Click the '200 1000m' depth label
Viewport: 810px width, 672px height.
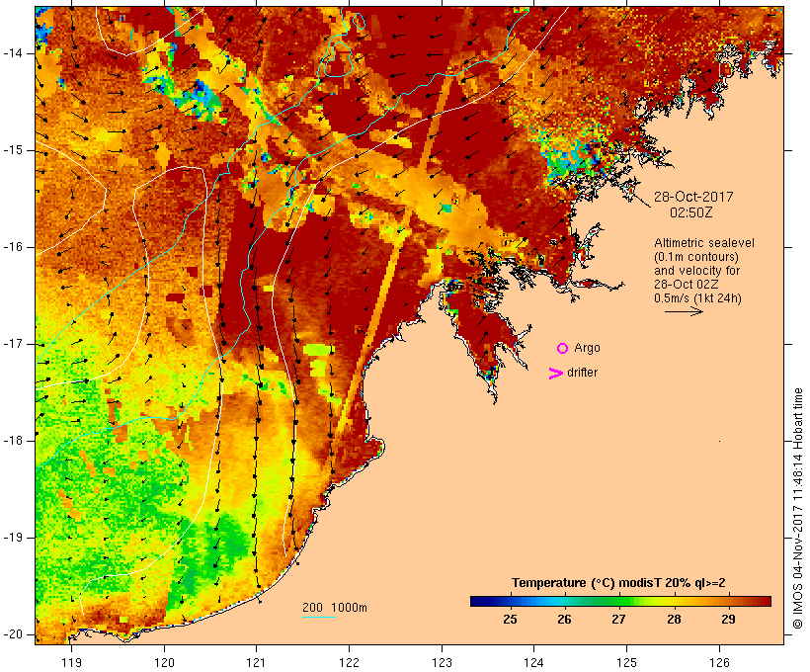[x=335, y=608]
